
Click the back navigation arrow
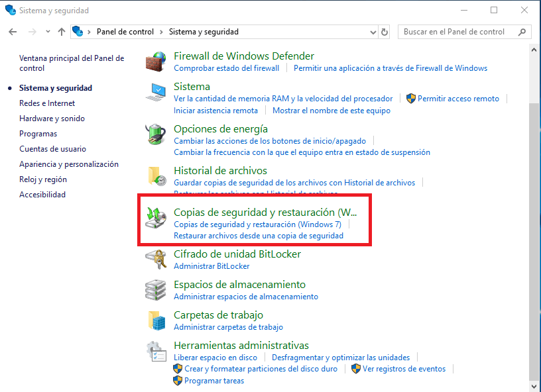13,31
